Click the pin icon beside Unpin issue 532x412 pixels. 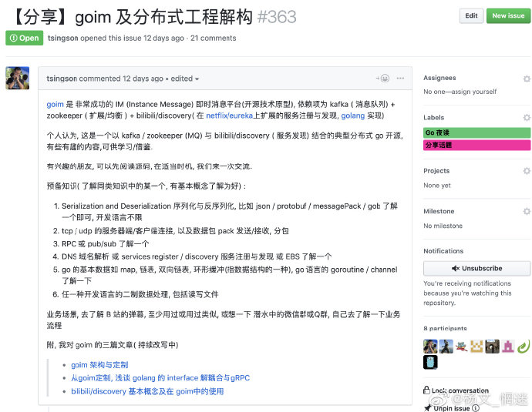point(428,408)
